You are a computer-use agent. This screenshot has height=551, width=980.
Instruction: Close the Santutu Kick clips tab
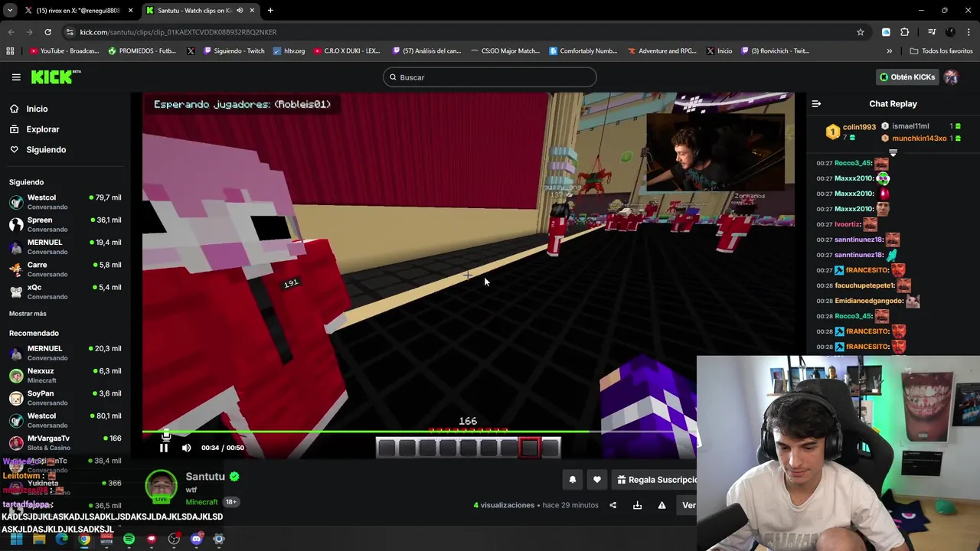click(x=252, y=11)
